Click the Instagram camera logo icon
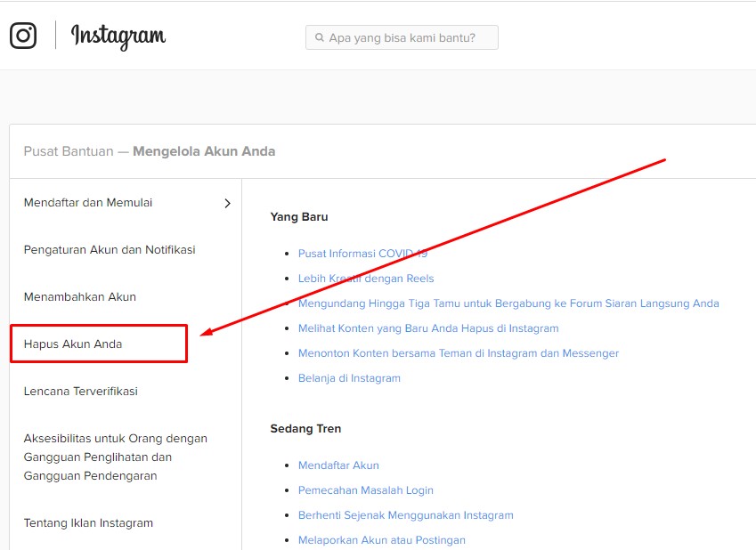The image size is (756, 550). click(x=23, y=36)
